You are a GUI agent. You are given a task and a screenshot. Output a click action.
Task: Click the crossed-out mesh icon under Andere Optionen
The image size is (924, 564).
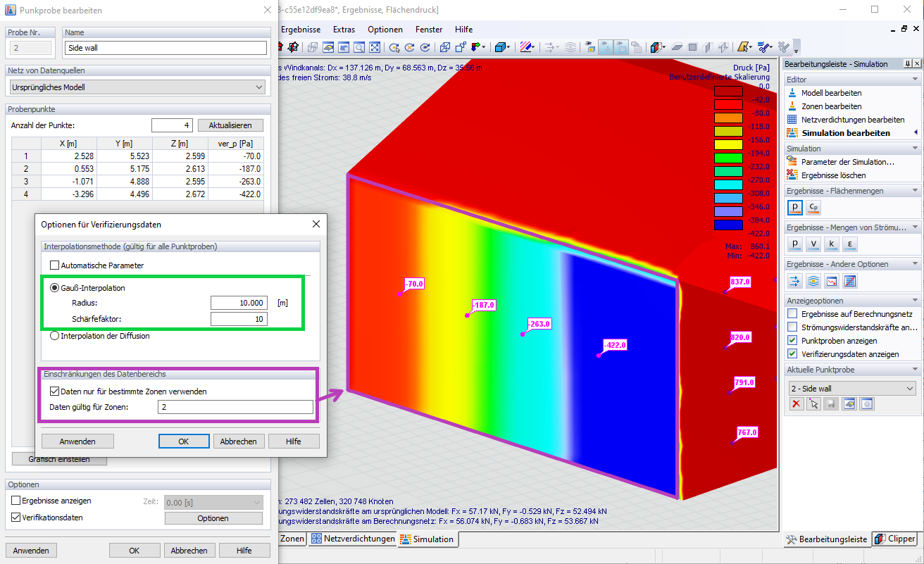pyautogui.click(x=850, y=281)
